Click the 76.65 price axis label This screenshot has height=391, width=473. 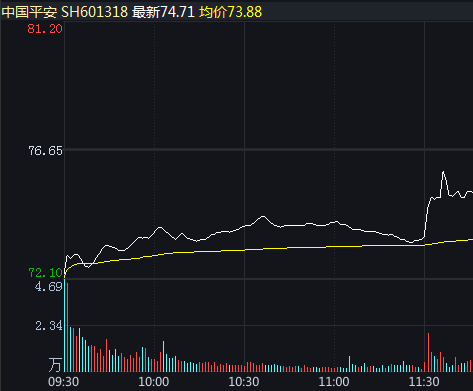point(45,151)
